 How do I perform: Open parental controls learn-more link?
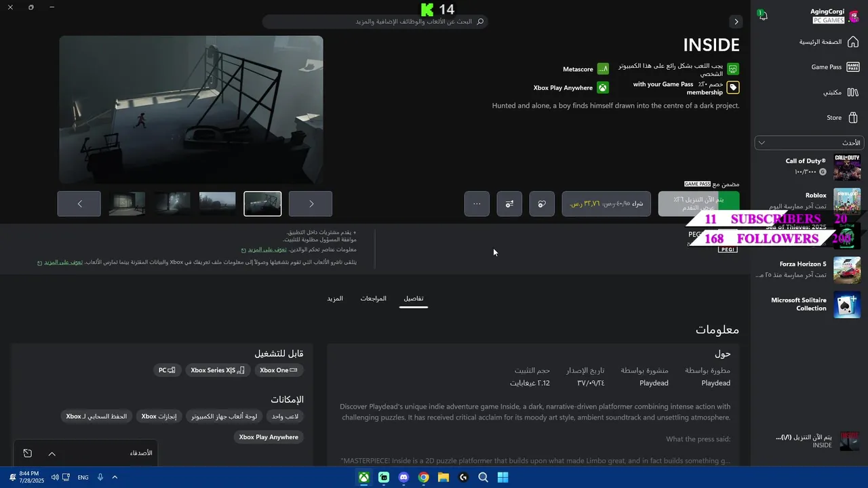[267, 250]
